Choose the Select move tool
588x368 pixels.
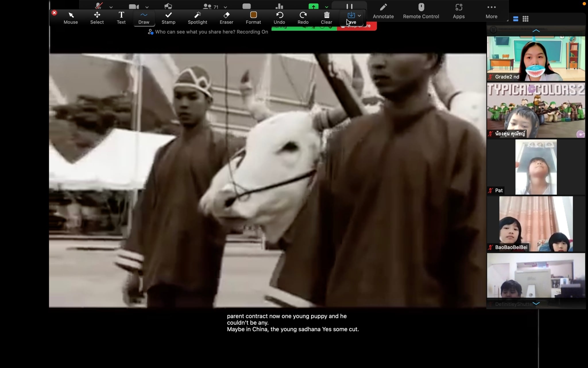coord(97,18)
